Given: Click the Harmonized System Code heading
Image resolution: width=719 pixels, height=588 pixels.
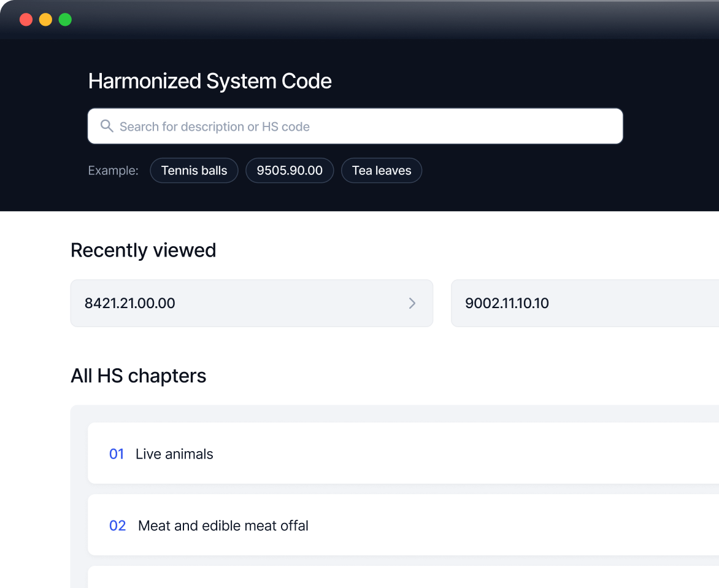Looking at the screenshot, I should pos(210,81).
